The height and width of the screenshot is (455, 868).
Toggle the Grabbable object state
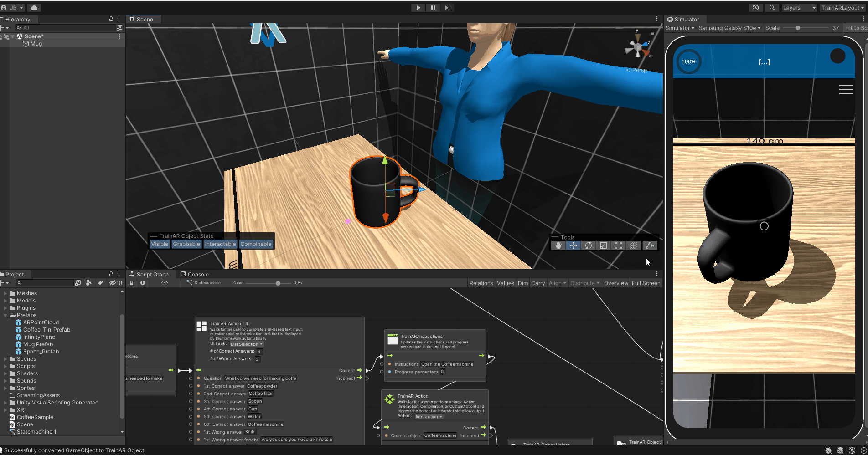[x=186, y=244]
